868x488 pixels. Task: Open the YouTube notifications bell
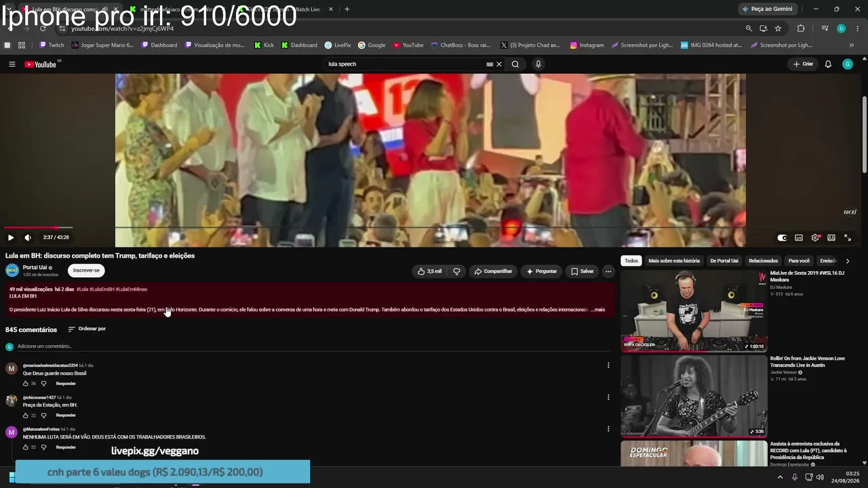point(828,64)
